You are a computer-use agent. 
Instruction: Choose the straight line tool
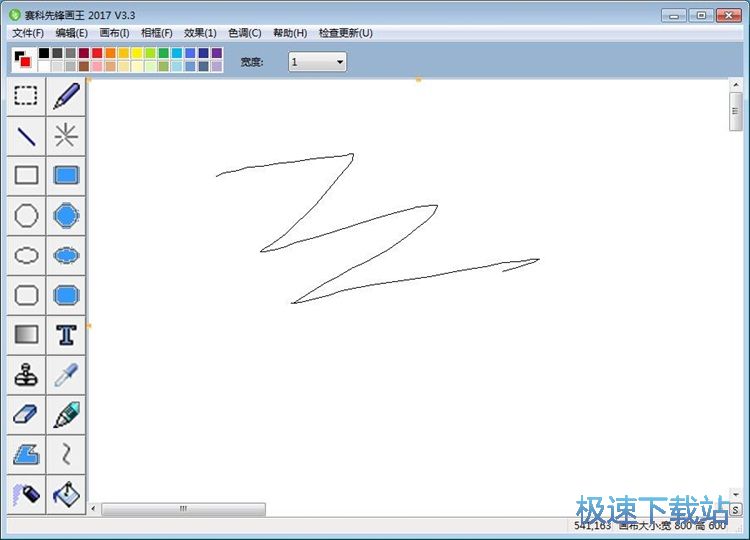coord(27,136)
